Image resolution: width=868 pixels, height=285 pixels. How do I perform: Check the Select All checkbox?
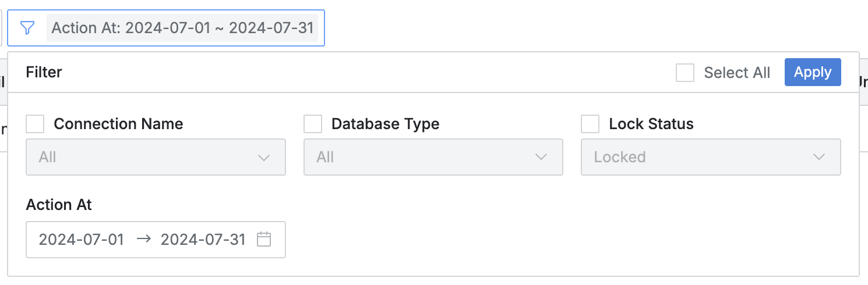tap(684, 73)
